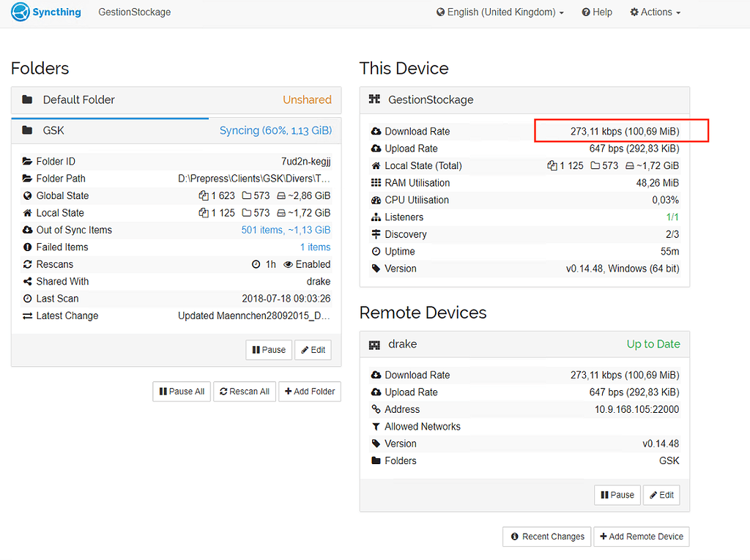Collapse the drake device panel header

pyautogui.click(x=524, y=344)
